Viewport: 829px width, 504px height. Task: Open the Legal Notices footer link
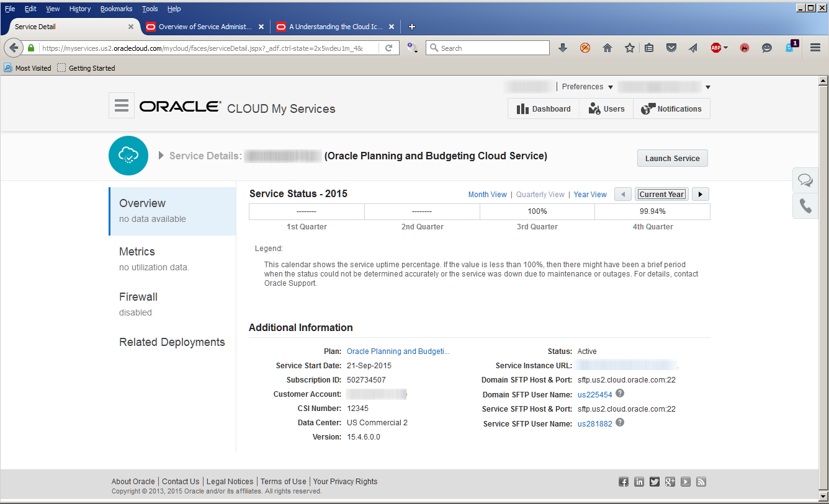pyautogui.click(x=230, y=482)
